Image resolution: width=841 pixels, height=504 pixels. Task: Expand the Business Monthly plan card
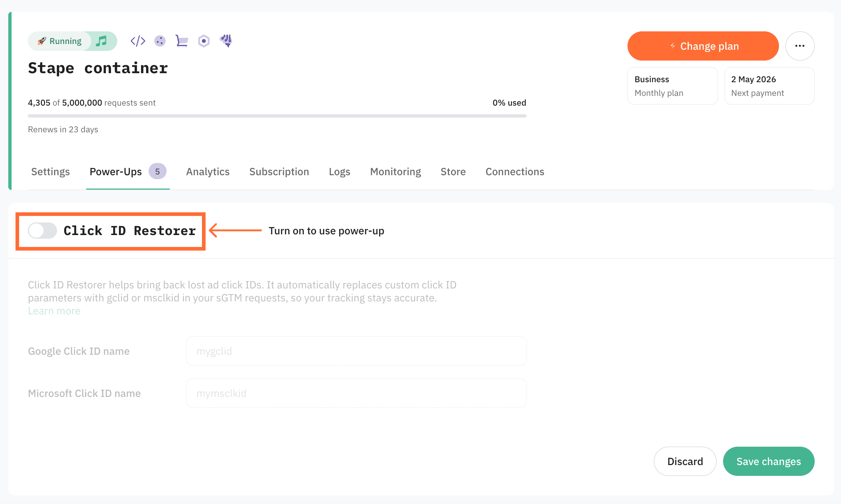point(672,86)
